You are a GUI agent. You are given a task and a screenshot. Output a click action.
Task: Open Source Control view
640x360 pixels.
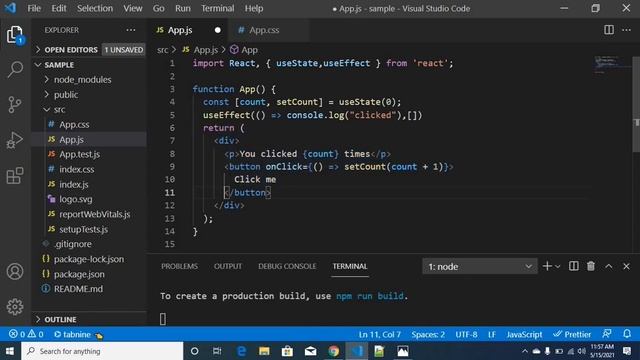(15, 104)
